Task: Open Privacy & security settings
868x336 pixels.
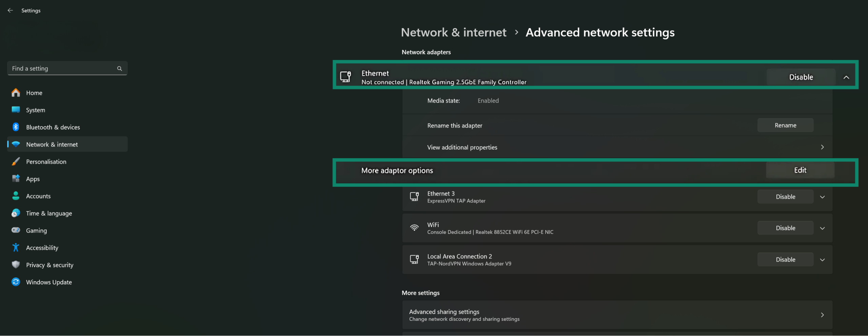Action: click(x=67, y=265)
